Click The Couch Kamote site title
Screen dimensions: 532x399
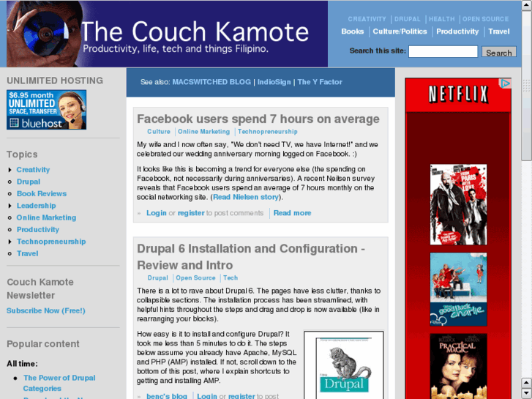[195, 32]
